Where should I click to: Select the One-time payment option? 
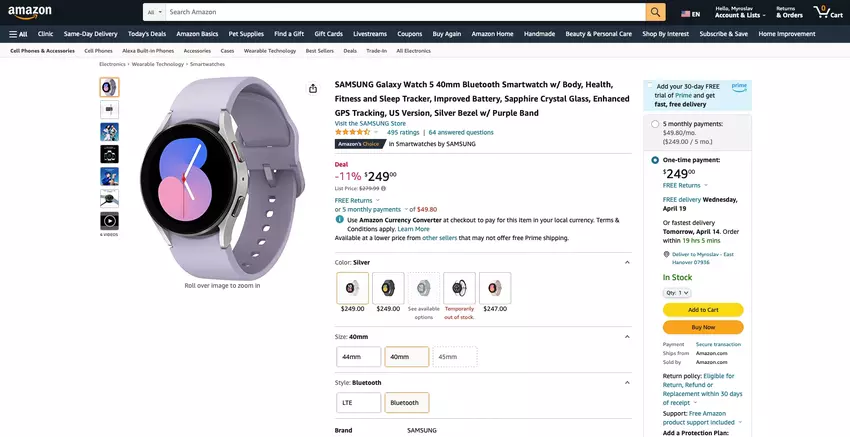(655, 160)
